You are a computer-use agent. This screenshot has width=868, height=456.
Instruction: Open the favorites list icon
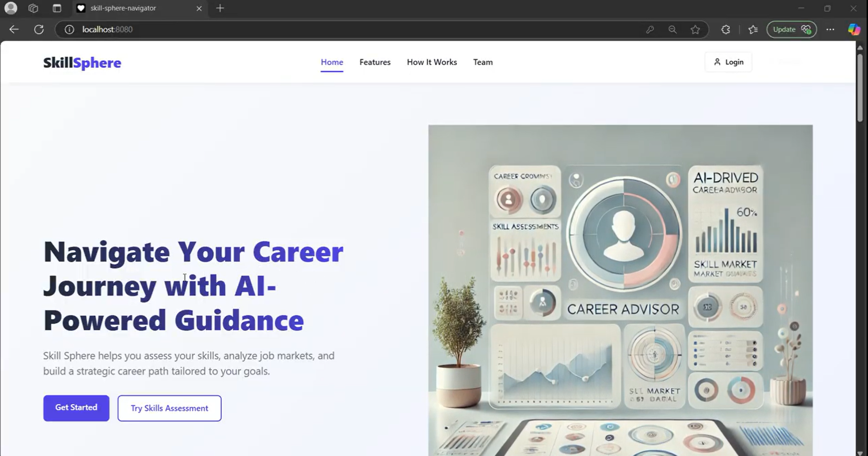(753, 29)
